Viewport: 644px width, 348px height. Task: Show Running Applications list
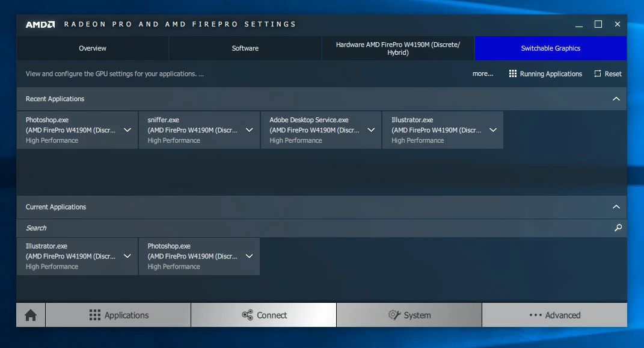pyautogui.click(x=545, y=73)
